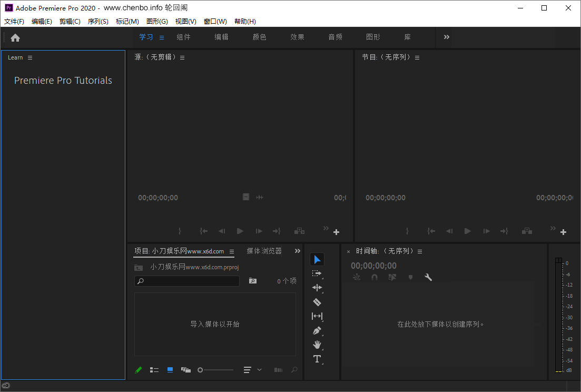
Task: Select the Slip tool
Action: pyautogui.click(x=317, y=316)
